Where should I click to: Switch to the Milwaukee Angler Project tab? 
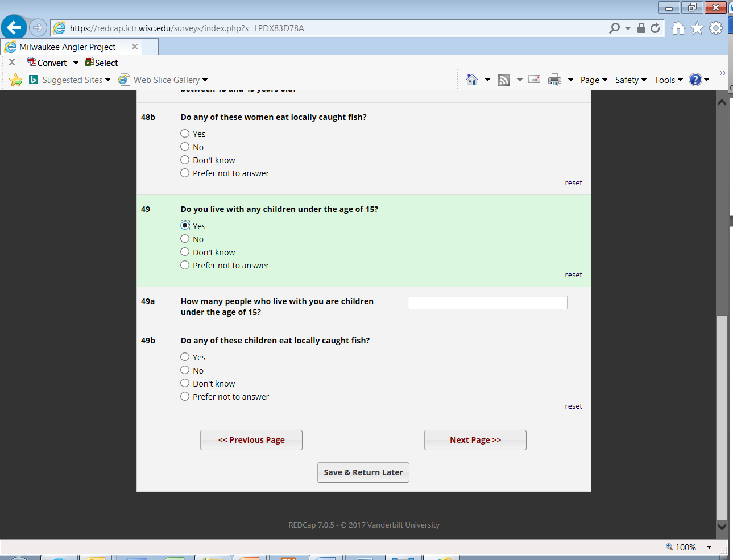pos(71,47)
